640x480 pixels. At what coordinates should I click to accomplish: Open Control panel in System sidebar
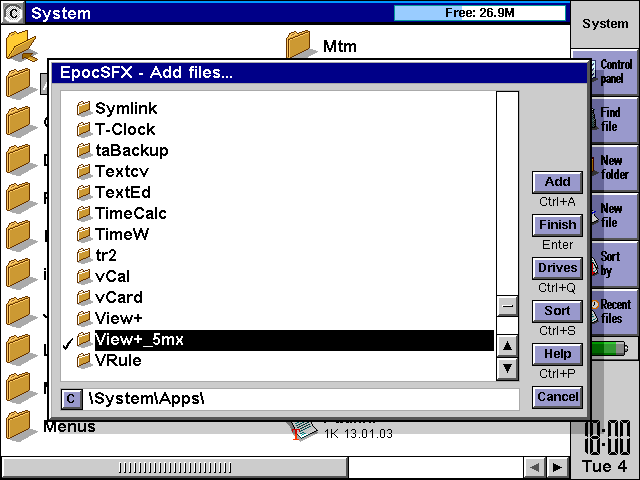click(615, 72)
